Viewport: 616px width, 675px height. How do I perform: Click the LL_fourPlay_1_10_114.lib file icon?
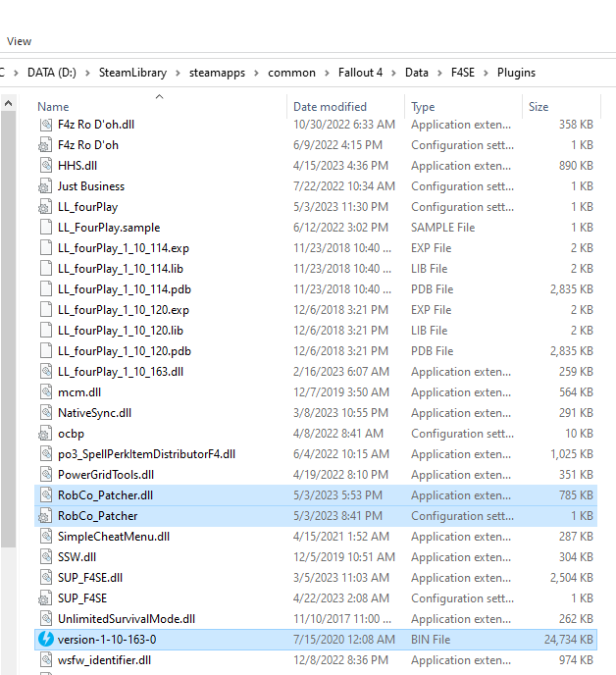(46, 269)
